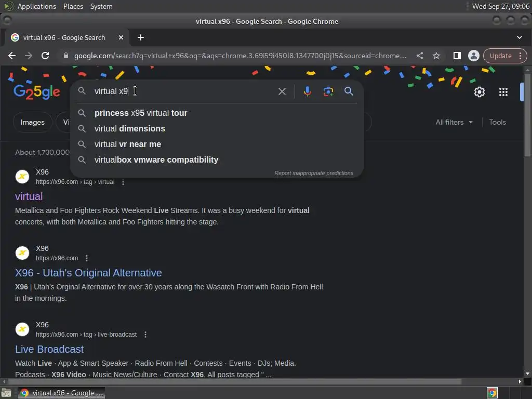Click the browser address bar URL
Viewport: 532px width, 399px height.
(x=240, y=56)
